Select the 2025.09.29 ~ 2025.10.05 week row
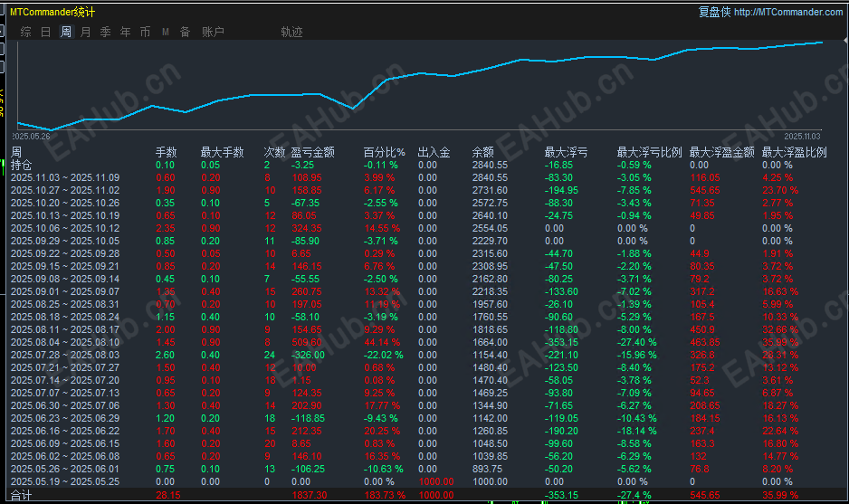The width and height of the screenshot is (849, 504). 425,241
